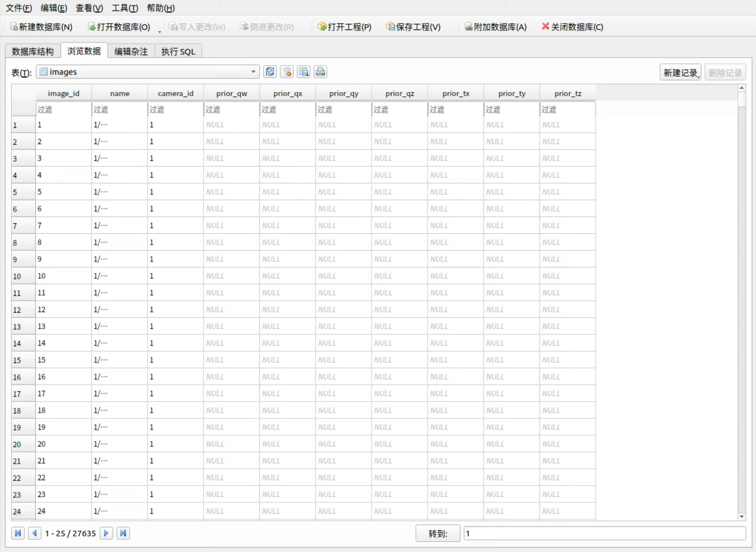Screen dimensions: 756x552
Task: Click scrollbar up arrow
Action: click(742, 88)
